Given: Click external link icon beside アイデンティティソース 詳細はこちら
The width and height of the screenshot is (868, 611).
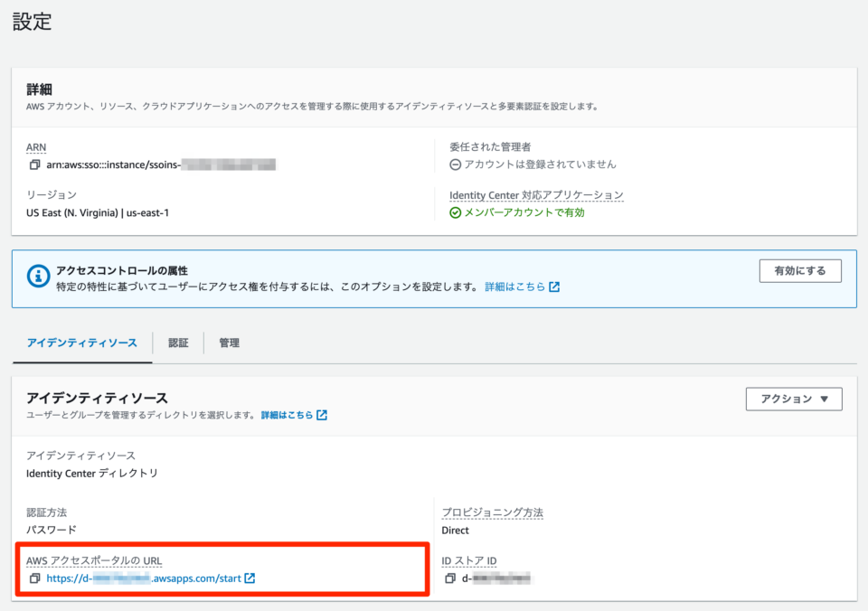Looking at the screenshot, I should (321, 414).
